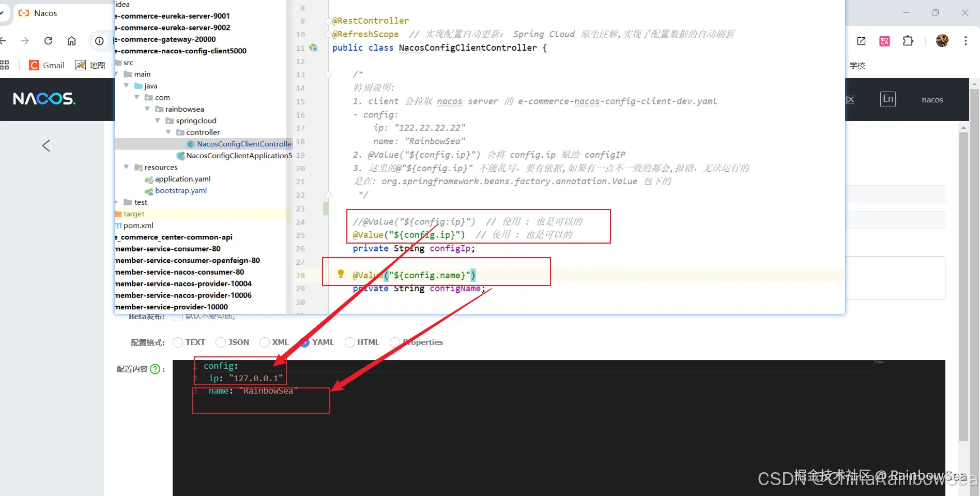Click the class name NacosConfigClientController in editor
This screenshot has height=496, width=980.
[468, 48]
